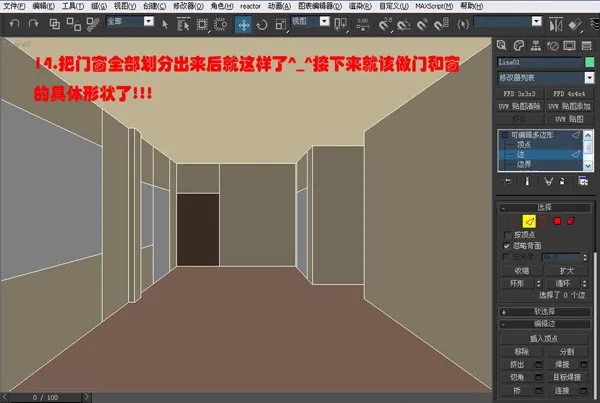Open the 切角 settings box

pos(538,377)
